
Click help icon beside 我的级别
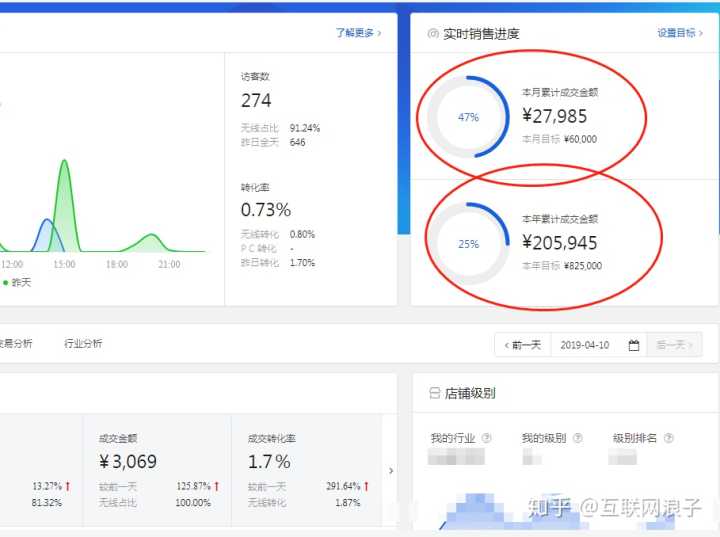574,438
